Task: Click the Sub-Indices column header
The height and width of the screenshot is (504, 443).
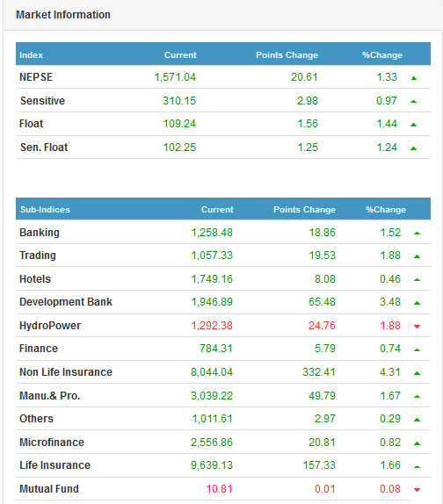Action: click(45, 210)
